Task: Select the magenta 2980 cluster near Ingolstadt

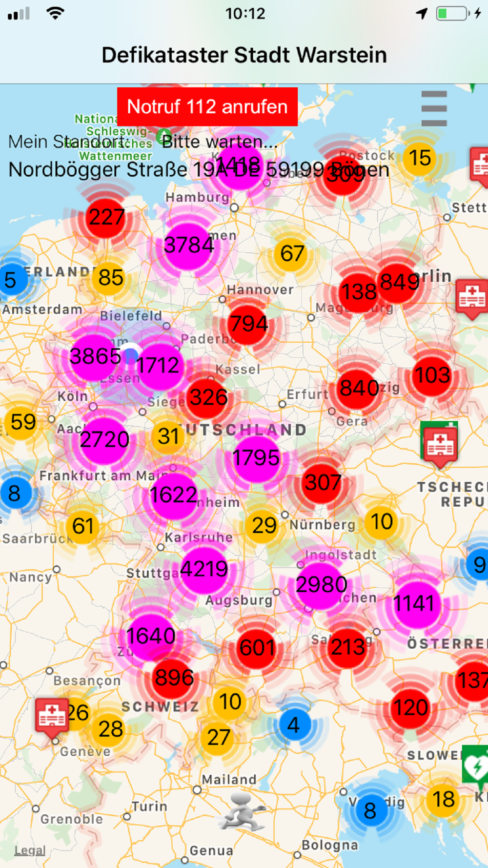Action: point(321,585)
